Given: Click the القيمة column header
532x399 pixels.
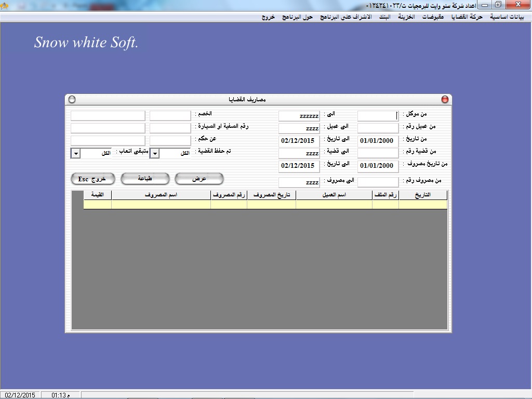Looking at the screenshot, I should click(x=98, y=195).
